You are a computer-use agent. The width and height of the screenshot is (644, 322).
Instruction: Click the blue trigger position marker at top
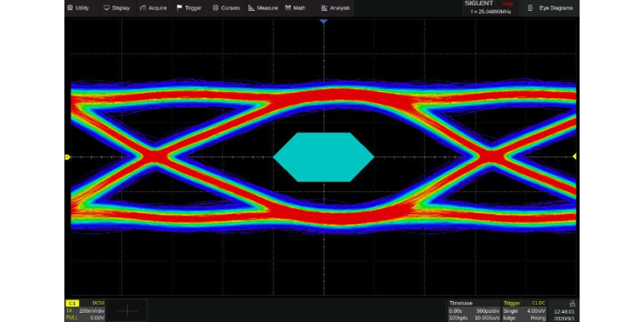[x=324, y=21]
